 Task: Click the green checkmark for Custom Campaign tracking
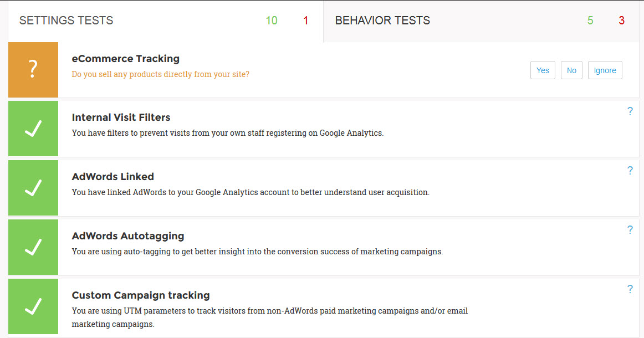(33, 306)
